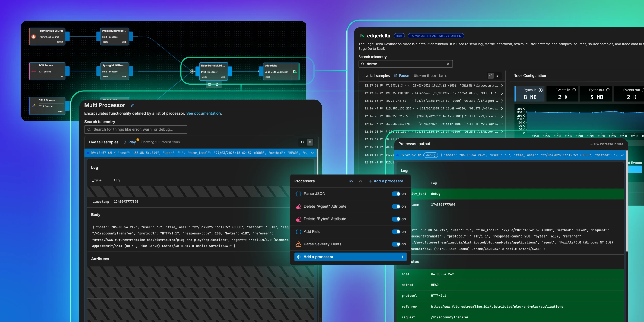
Task: Expand the highlighted 09:42:57 AM log sample
Action: [x=312, y=153]
